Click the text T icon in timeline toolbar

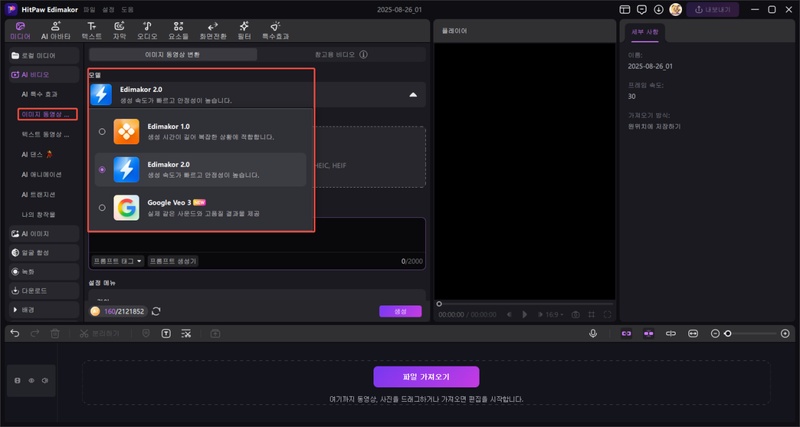(x=166, y=334)
